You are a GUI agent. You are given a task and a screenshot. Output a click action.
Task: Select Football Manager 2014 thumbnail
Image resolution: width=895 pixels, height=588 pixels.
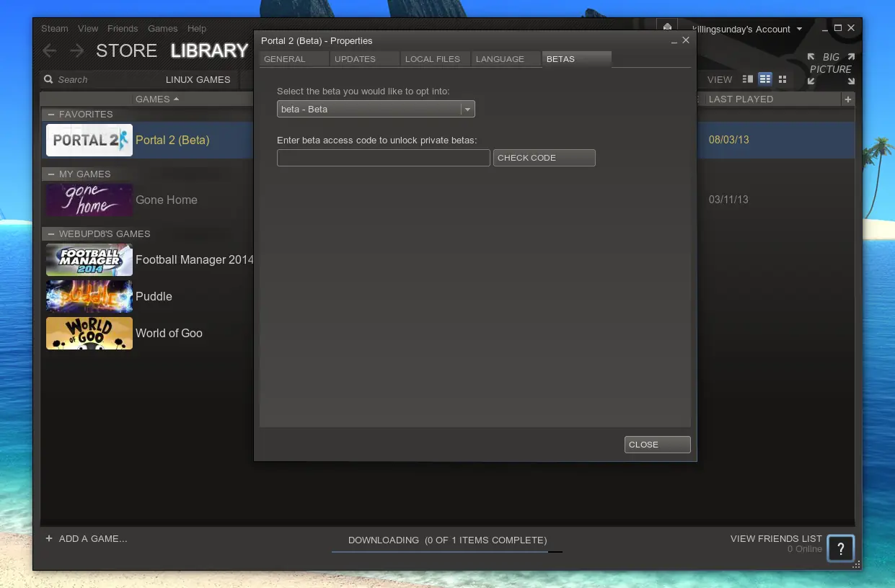(x=89, y=259)
